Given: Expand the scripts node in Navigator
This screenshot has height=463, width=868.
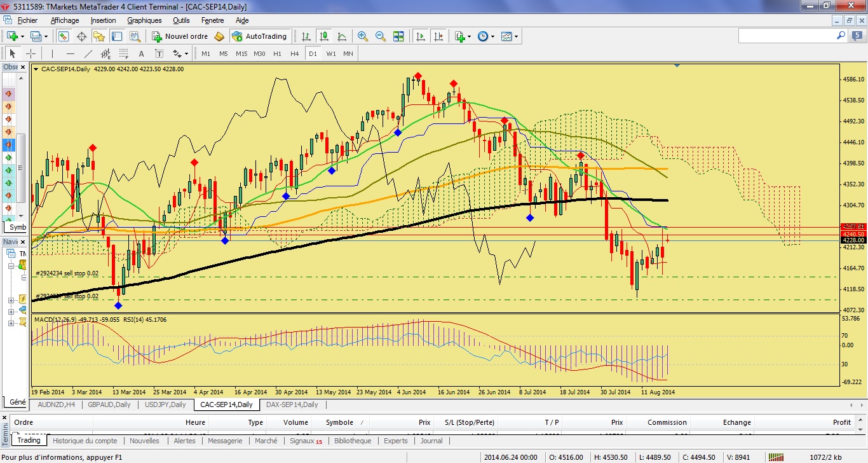Looking at the screenshot, I should tap(11, 323).
